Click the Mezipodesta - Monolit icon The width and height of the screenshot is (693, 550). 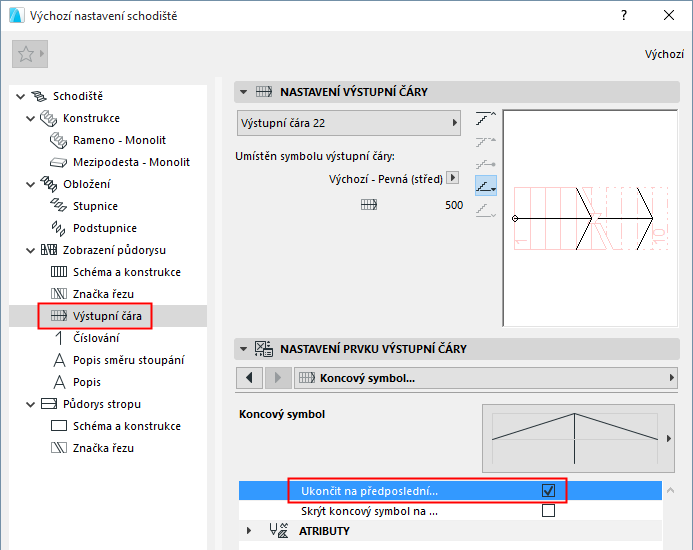(x=58, y=162)
